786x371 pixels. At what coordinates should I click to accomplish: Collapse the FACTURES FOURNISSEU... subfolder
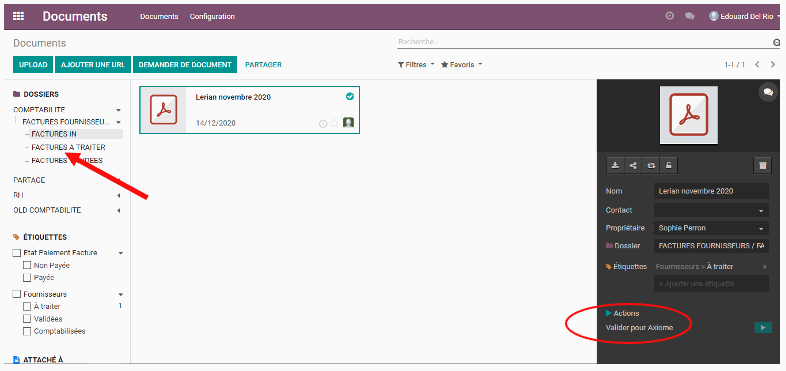118,122
